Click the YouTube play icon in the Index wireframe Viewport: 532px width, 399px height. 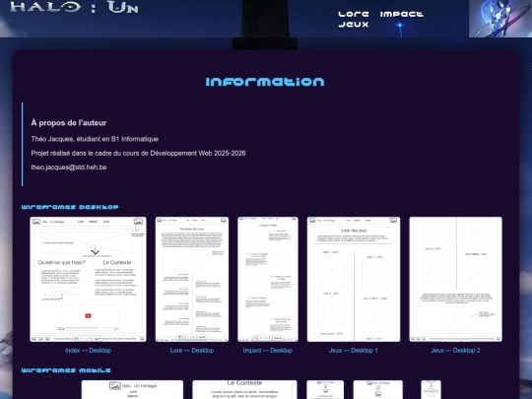pyautogui.click(x=89, y=316)
